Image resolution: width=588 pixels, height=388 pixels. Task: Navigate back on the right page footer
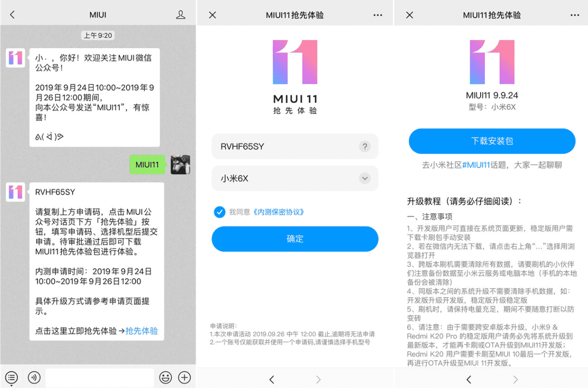(468, 379)
